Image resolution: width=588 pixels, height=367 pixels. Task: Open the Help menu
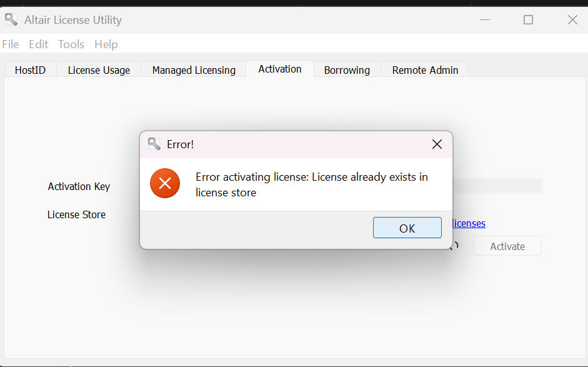coord(106,44)
